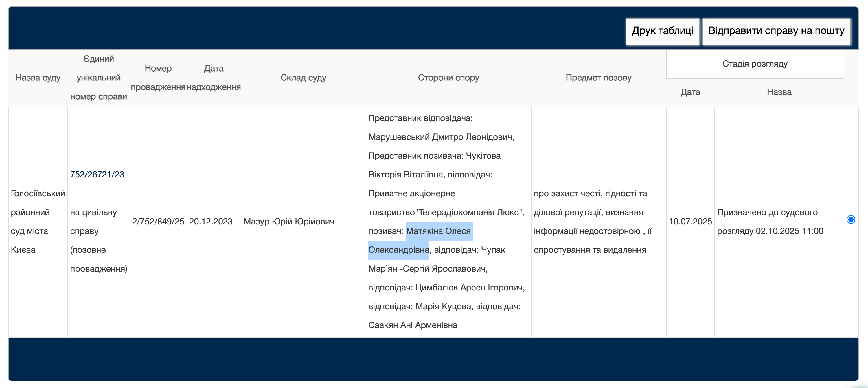
Task: Click 'Склад суду' column header
Action: pyautogui.click(x=303, y=78)
